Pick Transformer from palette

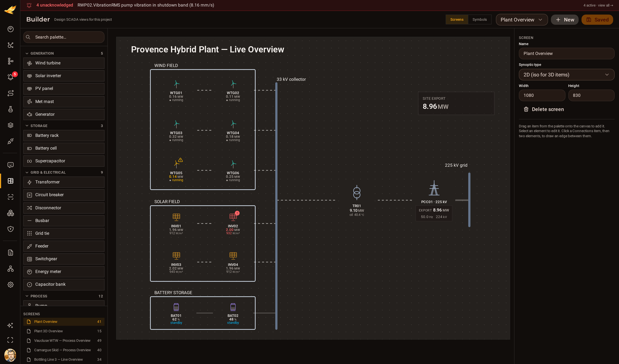(64, 182)
